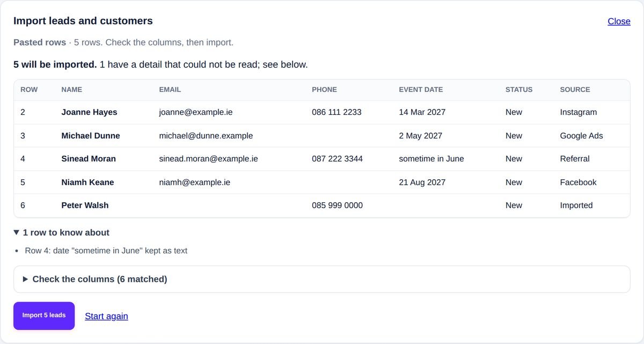Click event date 14 Mar 2027
This screenshot has height=344, width=644.
422,112
